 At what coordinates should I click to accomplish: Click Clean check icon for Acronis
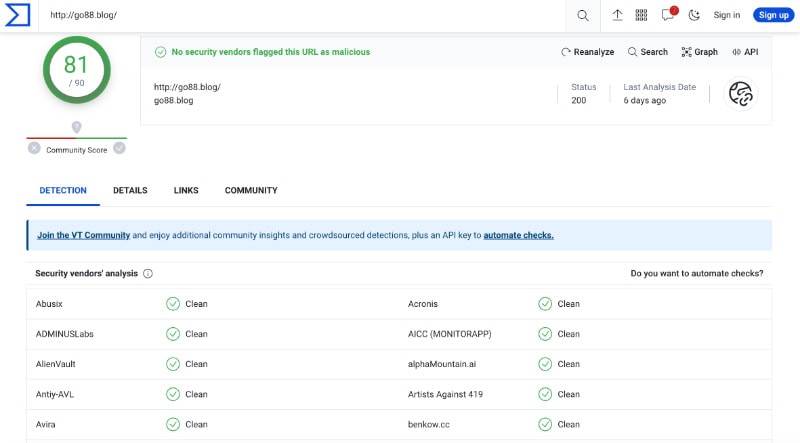click(545, 304)
